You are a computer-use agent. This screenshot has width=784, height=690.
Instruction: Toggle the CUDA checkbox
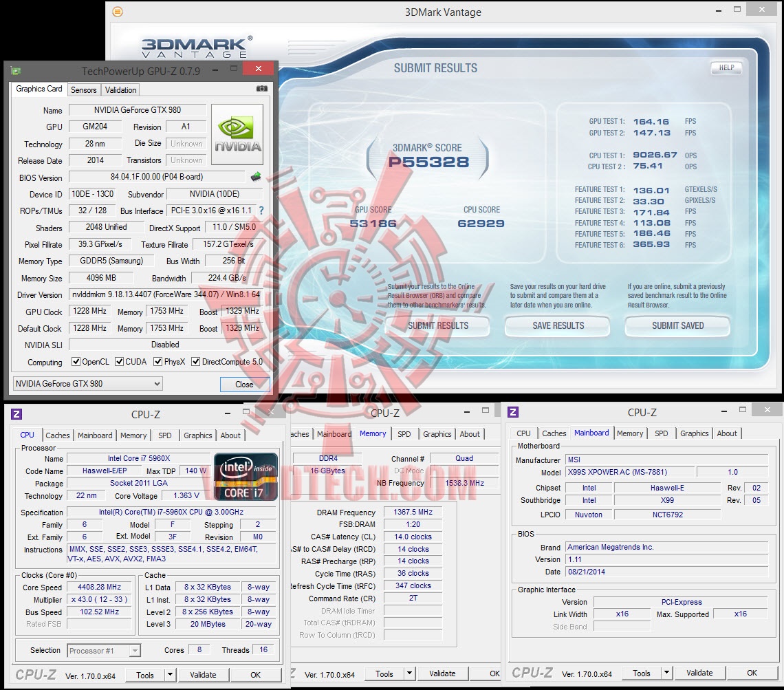coord(120,361)
